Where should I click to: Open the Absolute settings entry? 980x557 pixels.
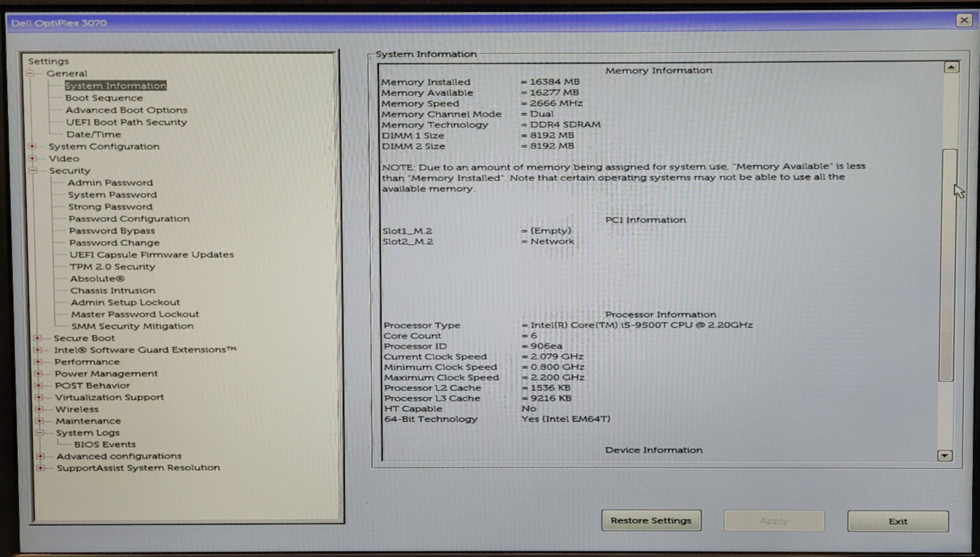(x=97, y=278)
